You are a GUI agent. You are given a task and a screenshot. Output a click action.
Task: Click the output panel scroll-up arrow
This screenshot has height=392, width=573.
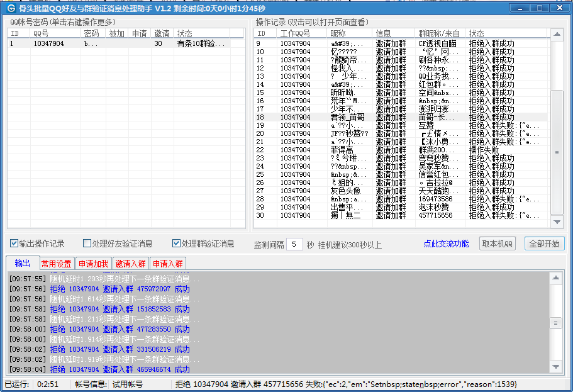point(556,278)
